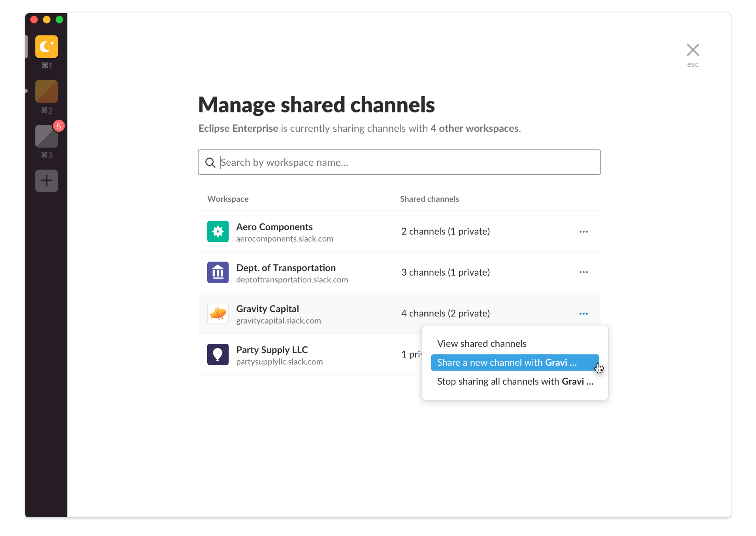
Task: Click the green fullscreen window button
Action: tap(59, 20)
